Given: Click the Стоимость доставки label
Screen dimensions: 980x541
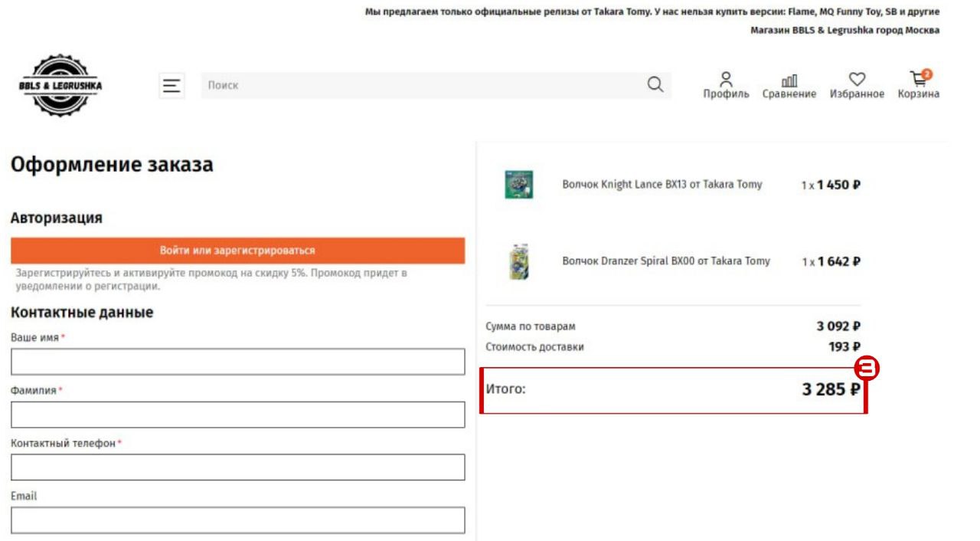Looking at the screenshot, I should [534, 347].
